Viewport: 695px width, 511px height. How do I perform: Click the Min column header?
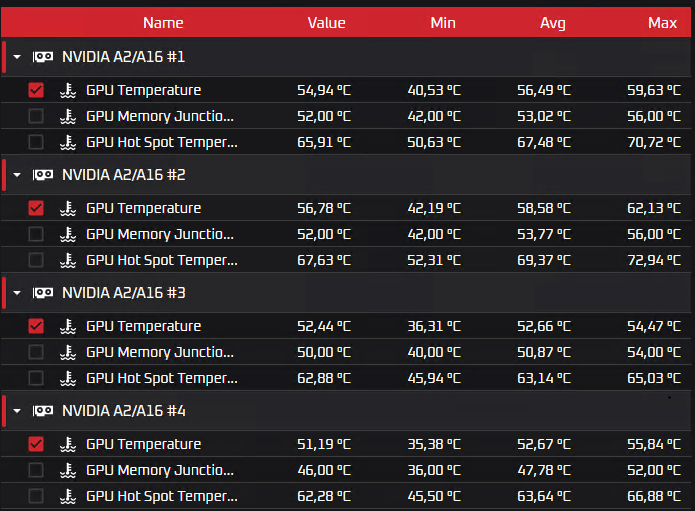443,23
